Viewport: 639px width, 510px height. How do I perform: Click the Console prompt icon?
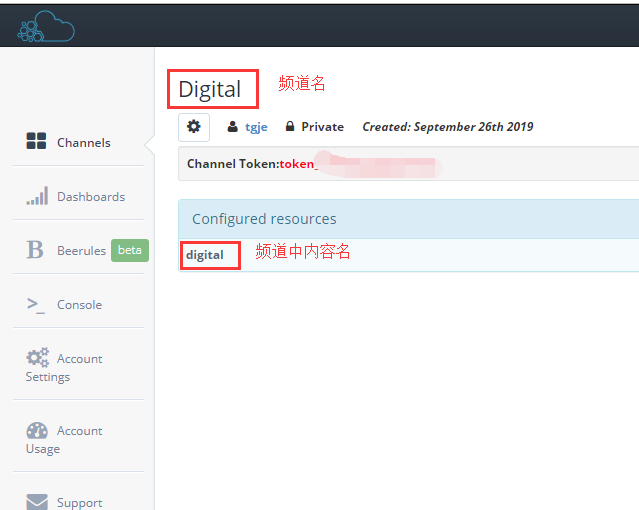tap(36, 304)
